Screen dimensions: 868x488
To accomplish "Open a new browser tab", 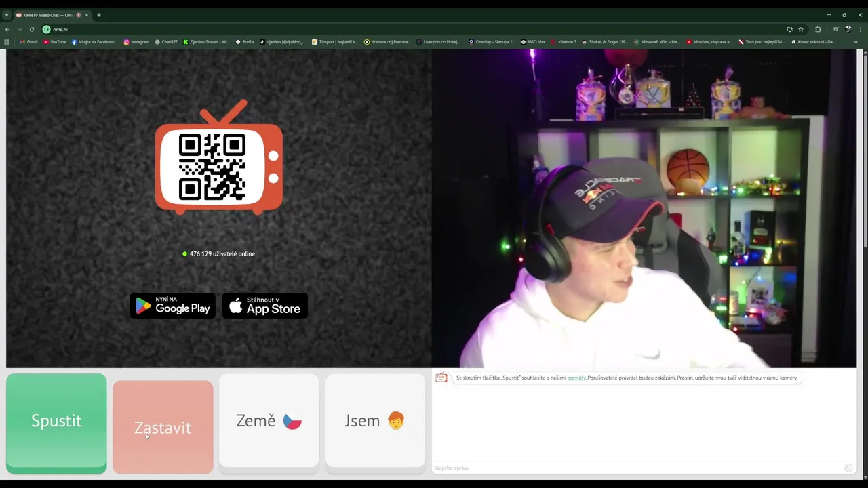I will 99,15.
